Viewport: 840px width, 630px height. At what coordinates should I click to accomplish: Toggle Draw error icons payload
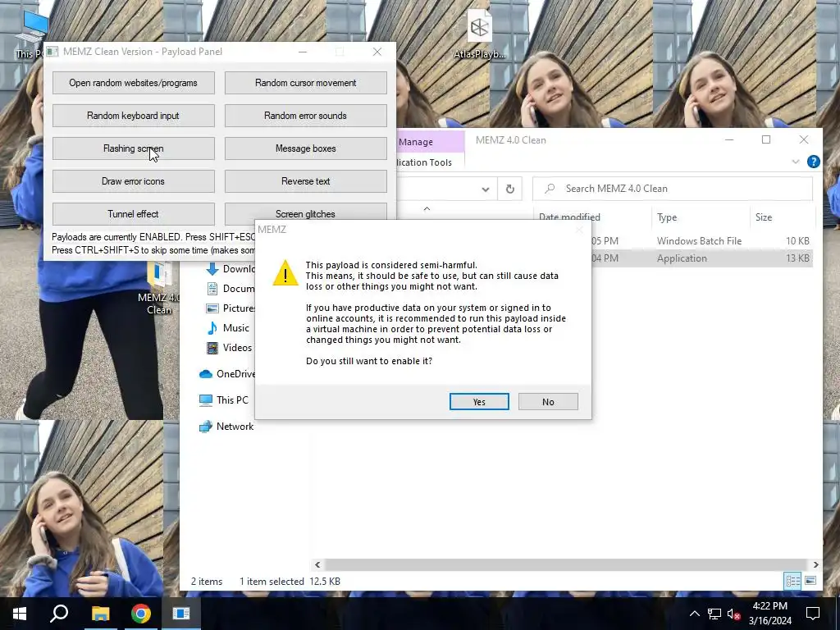click(x=134, y=181)
